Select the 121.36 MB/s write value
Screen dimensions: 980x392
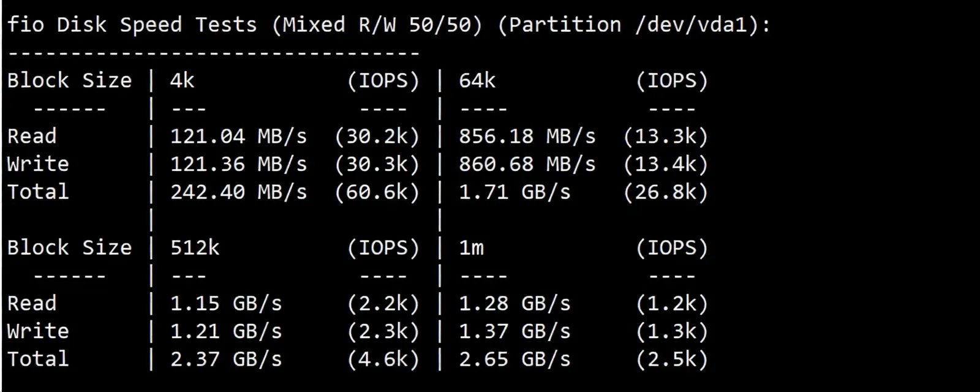(238, 164)
